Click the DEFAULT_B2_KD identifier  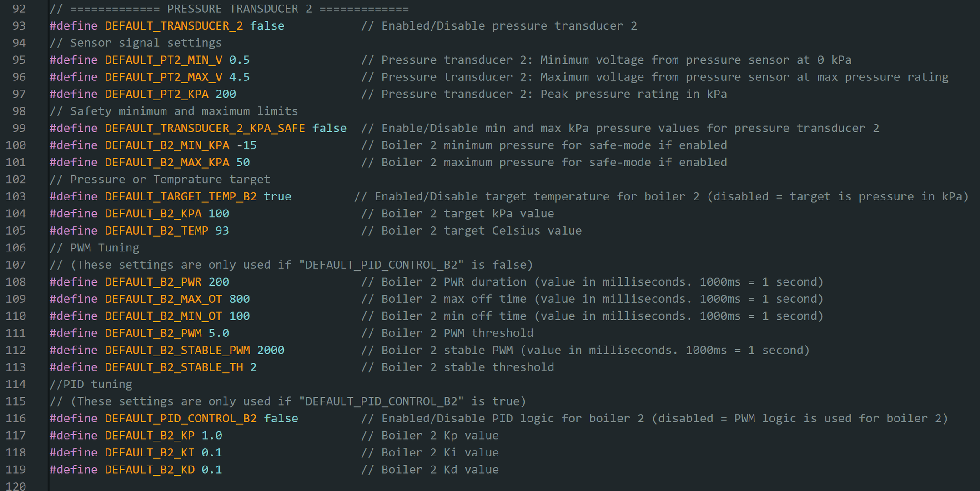click(150, 470)
